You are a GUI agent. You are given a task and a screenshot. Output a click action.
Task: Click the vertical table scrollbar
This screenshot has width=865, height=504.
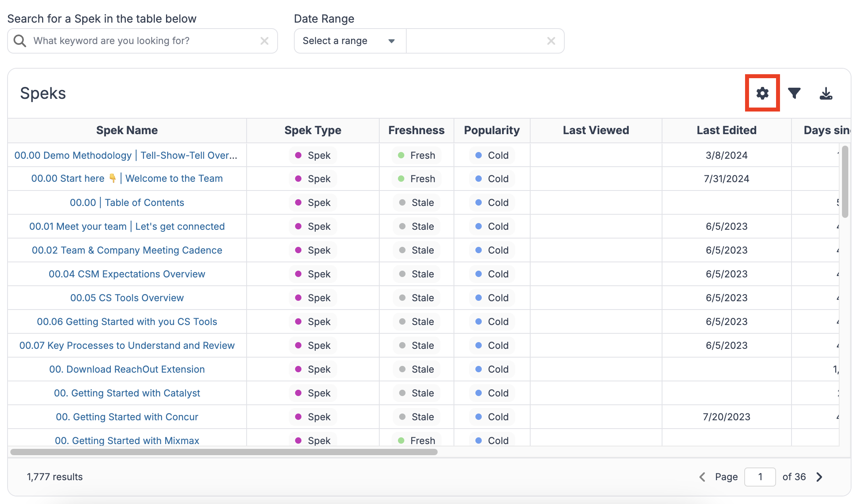tap(845, 182)
